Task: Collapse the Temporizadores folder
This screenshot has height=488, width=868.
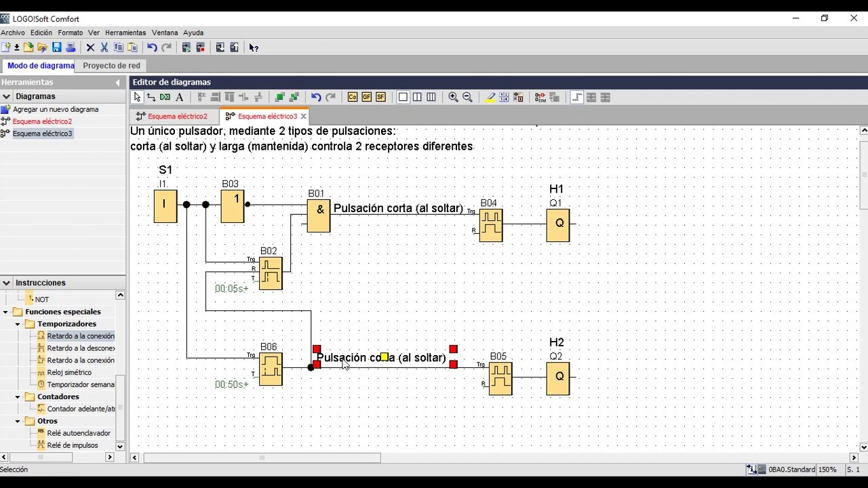Action: pyautogui.click(x=18, y=324)
